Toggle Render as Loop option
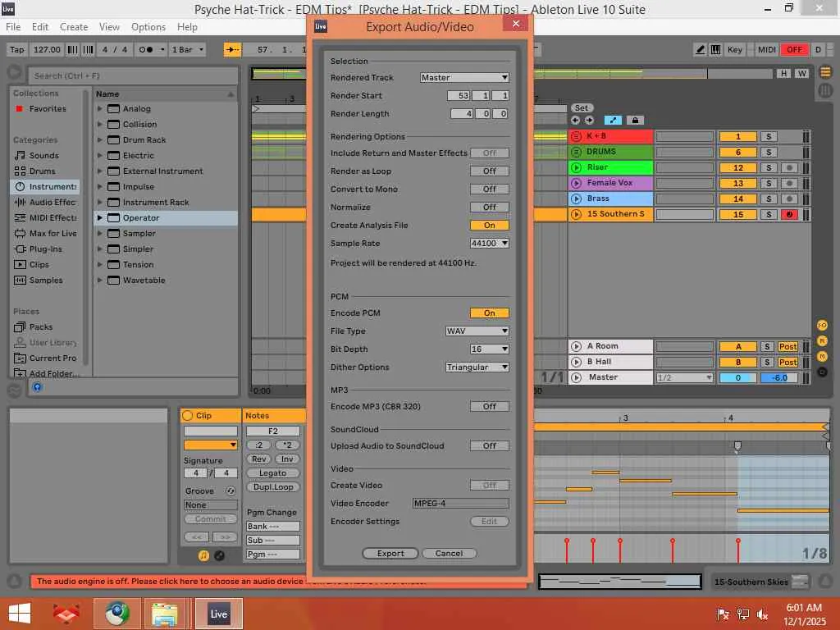This screenshot has height=630, width=840. click(x=489, y=171)
